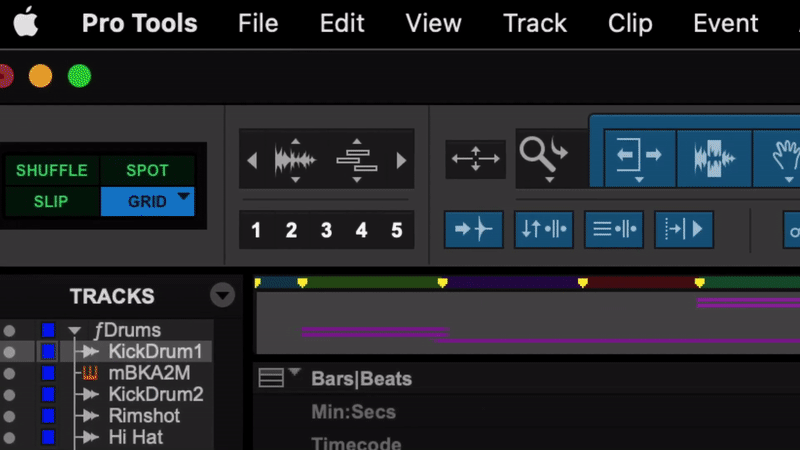Open the Zoomer tool options arrow
The image size is (800, 450).
point(549,180)
